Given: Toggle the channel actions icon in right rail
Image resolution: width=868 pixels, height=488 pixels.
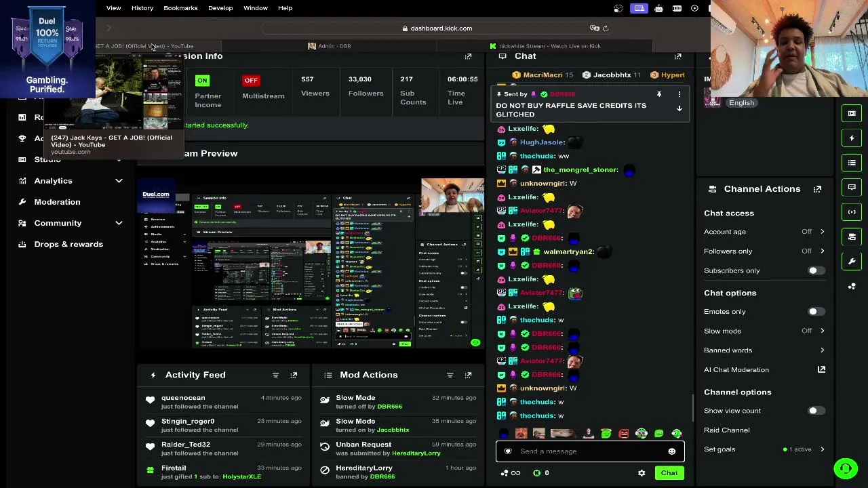Looking at the screenshot, I should coord(852,237).
